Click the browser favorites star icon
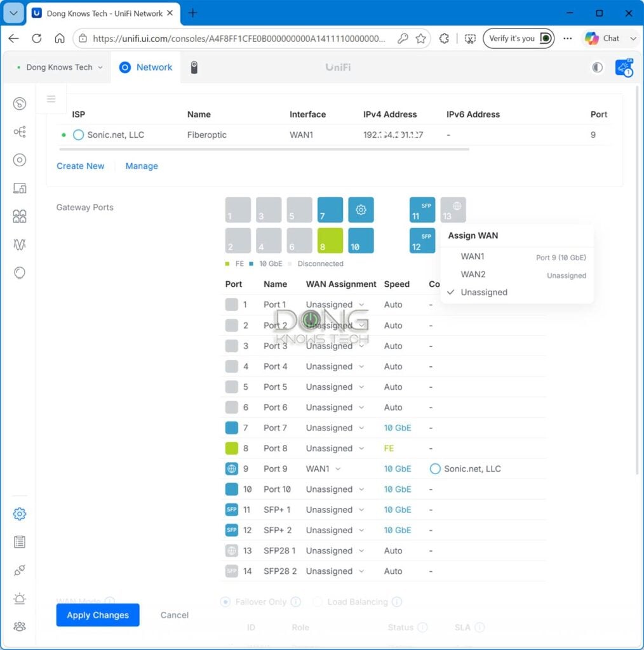This screenshot has width=644, height=650. point(421,39)
